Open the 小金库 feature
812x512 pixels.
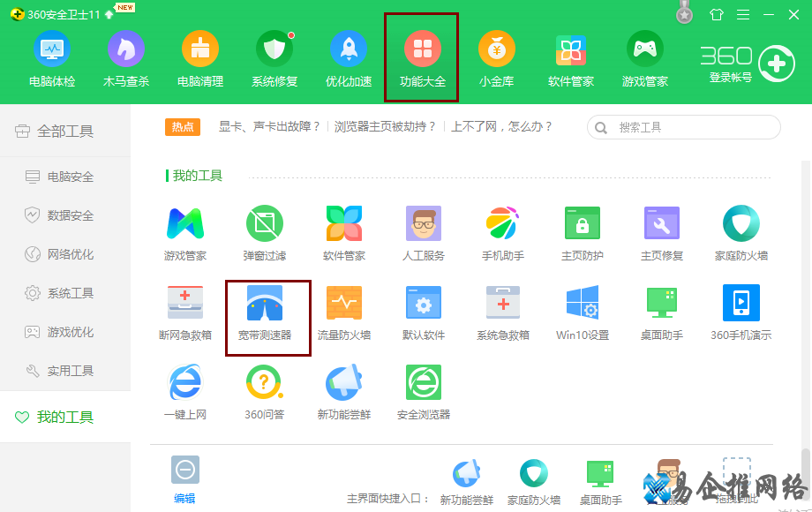(x=498, y=57)
